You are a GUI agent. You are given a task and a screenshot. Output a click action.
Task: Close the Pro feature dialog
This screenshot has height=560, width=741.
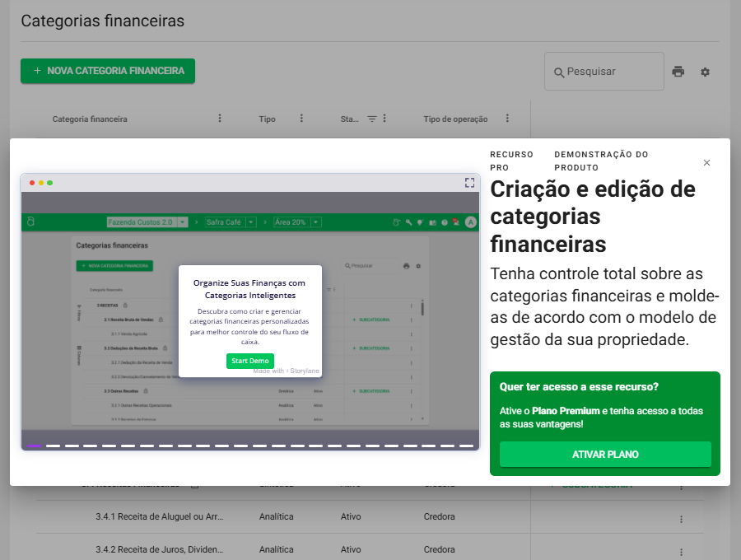[706, 163]
